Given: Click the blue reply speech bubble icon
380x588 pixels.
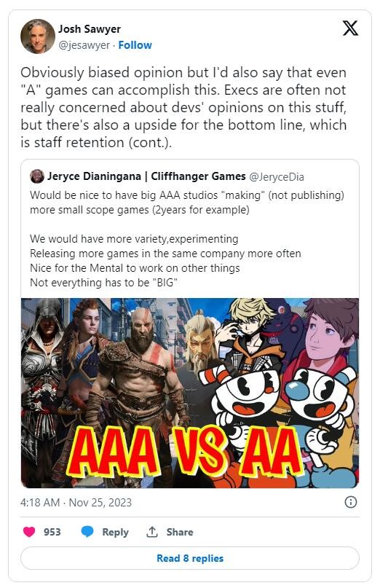Looking at the screenshot, I should pos(87,532).
